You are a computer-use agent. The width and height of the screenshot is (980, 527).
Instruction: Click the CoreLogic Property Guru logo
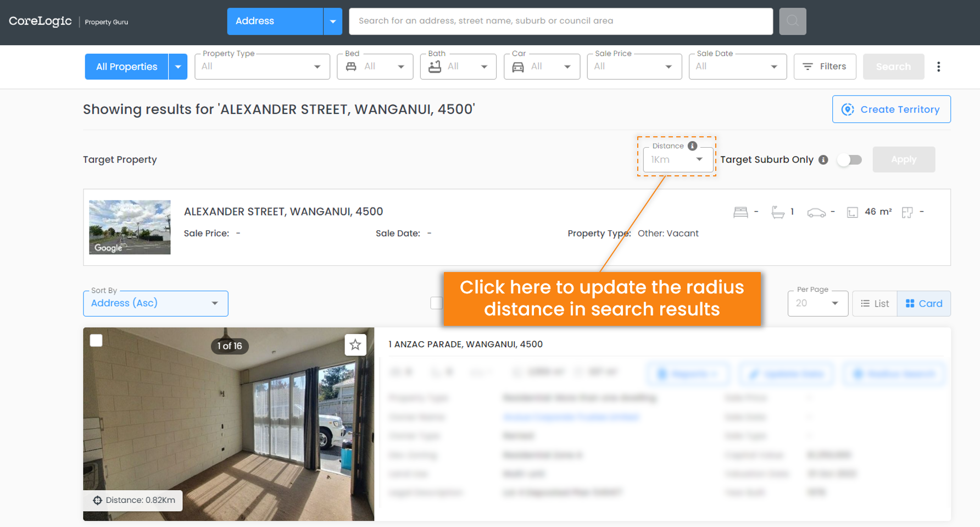click(69, 21)
